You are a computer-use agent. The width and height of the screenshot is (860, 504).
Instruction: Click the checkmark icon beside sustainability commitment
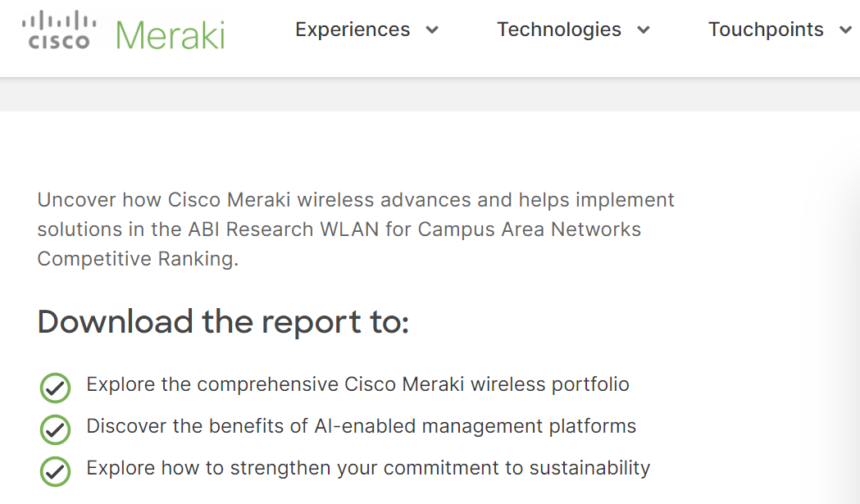click(55, 471)
